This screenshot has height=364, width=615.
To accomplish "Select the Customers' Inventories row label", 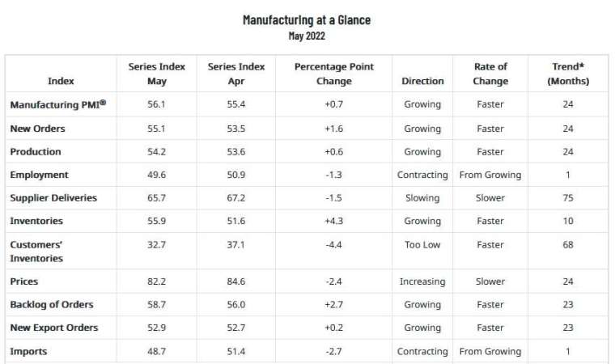I will (36, 252).
